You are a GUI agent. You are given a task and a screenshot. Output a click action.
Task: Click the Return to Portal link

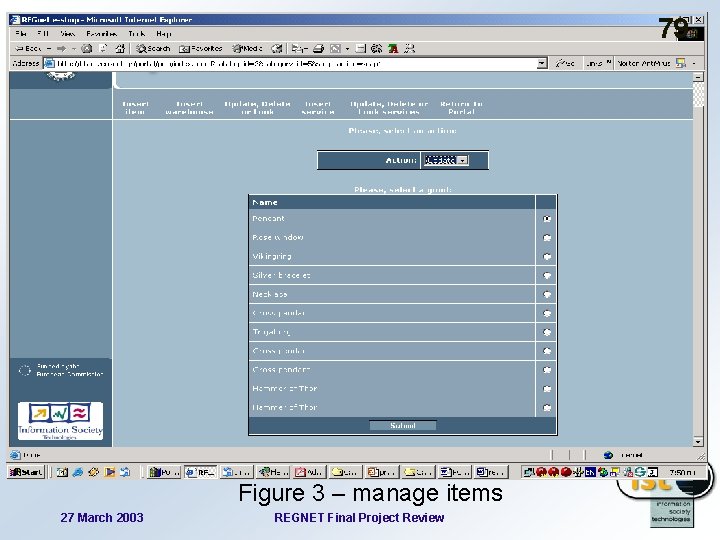(461, 108)
